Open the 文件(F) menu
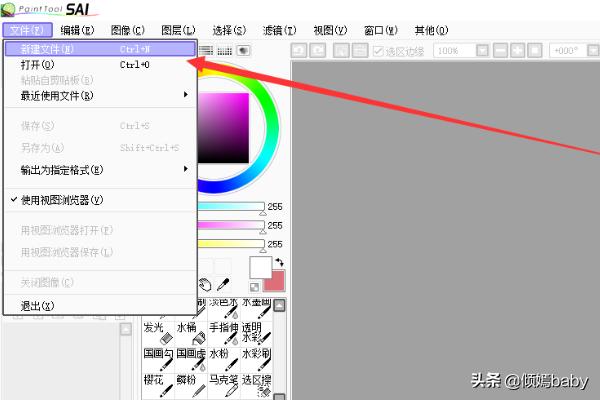Viewport: 600px width, 400px height. [27, 30]
